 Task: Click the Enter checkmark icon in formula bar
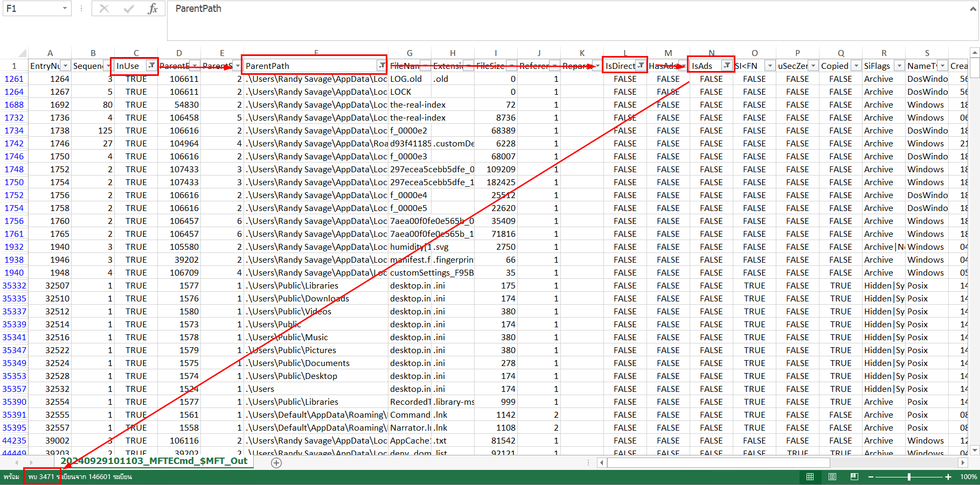tap(129, 9)
